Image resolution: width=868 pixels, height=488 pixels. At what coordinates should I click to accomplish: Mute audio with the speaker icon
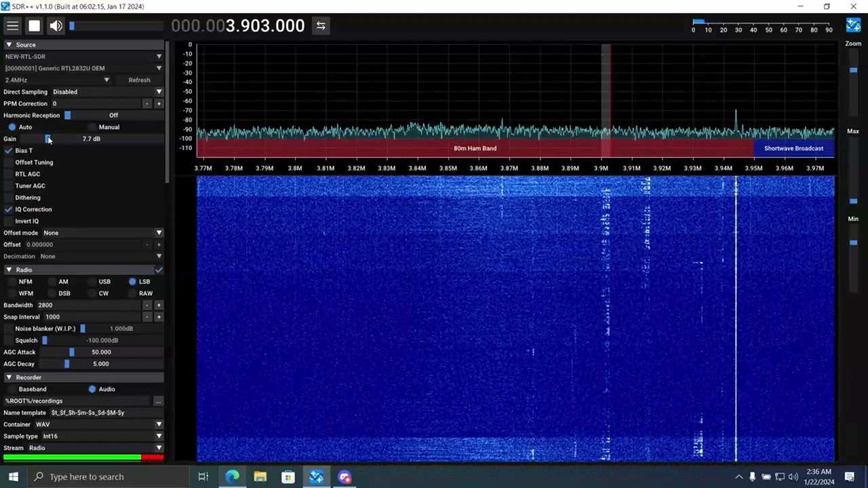click(56, 26)
